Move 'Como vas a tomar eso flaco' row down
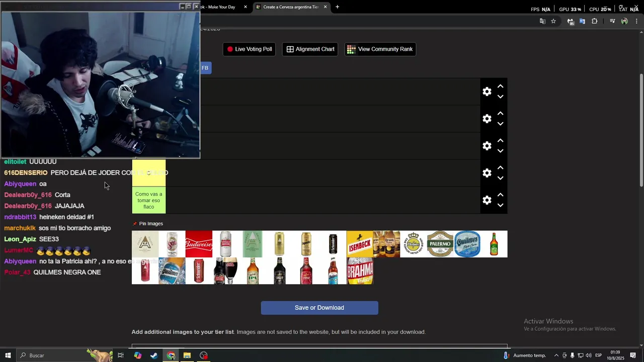Screen dimensions: 644x362 click(500, 205)
